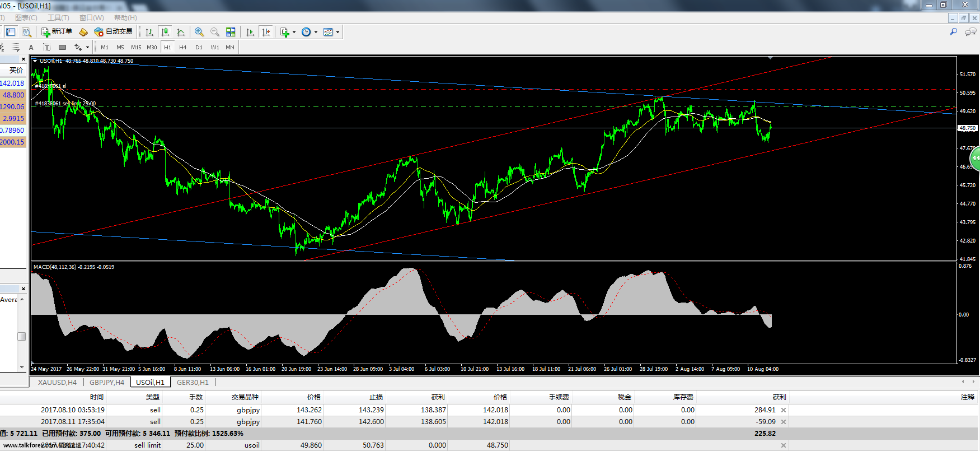Sort by the 时间 column header
Image resolution: width=980 pixels, height=451 pixels.
pos(97,397)
